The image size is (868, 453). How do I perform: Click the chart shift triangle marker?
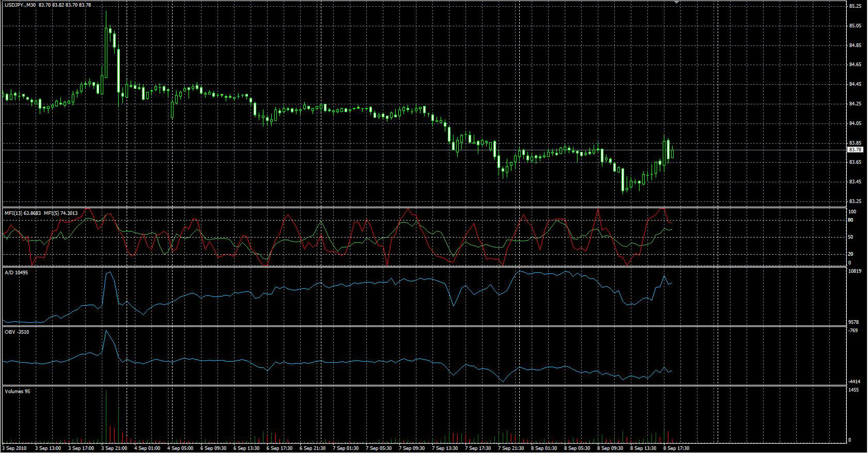coord(677,3)
